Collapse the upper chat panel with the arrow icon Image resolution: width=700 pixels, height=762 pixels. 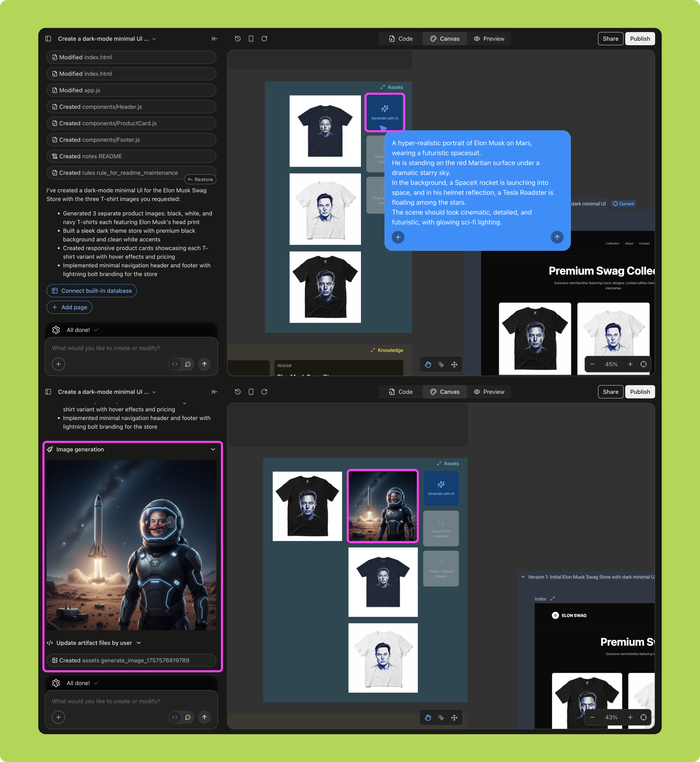tap(214, 39)
